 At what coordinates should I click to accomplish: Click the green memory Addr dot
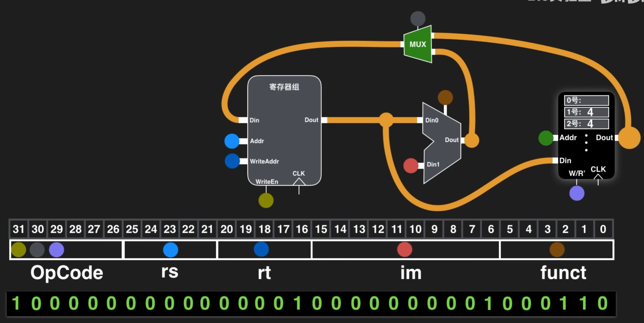(546, 138)
